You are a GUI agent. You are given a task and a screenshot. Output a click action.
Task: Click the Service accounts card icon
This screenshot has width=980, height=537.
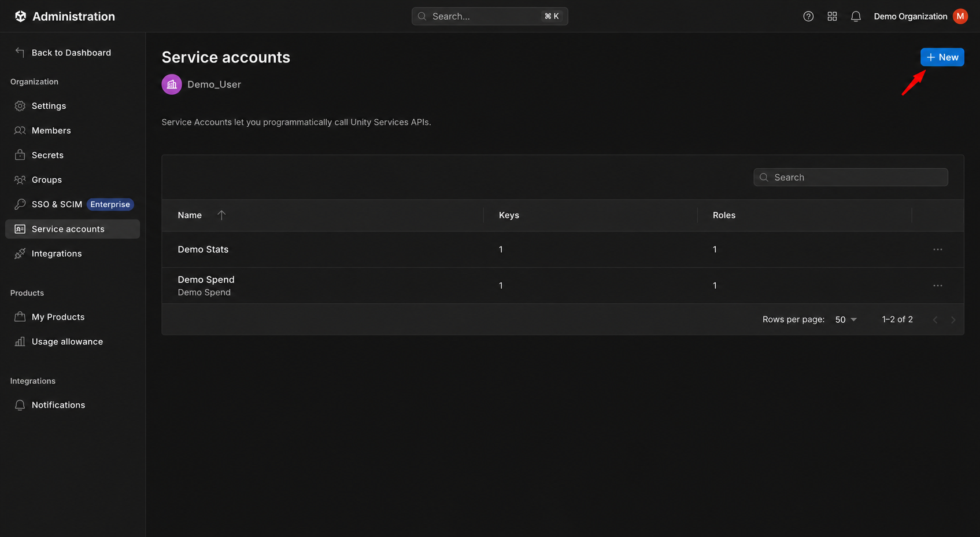20,229
